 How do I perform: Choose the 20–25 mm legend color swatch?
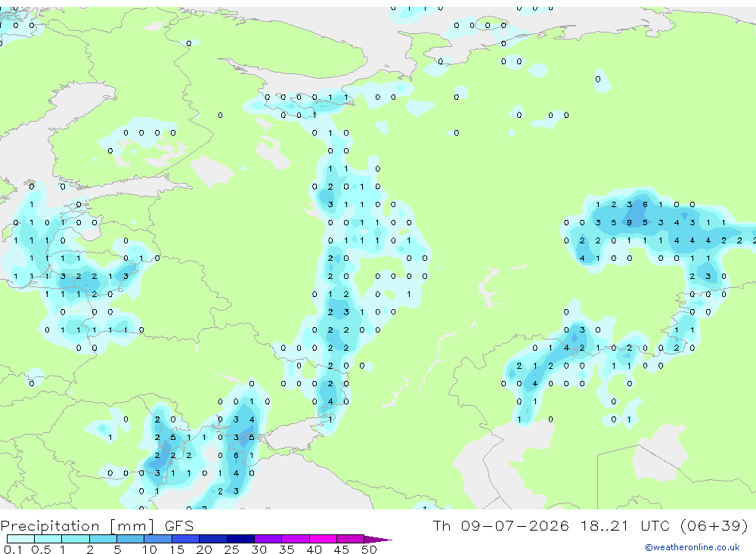point(213,539)
